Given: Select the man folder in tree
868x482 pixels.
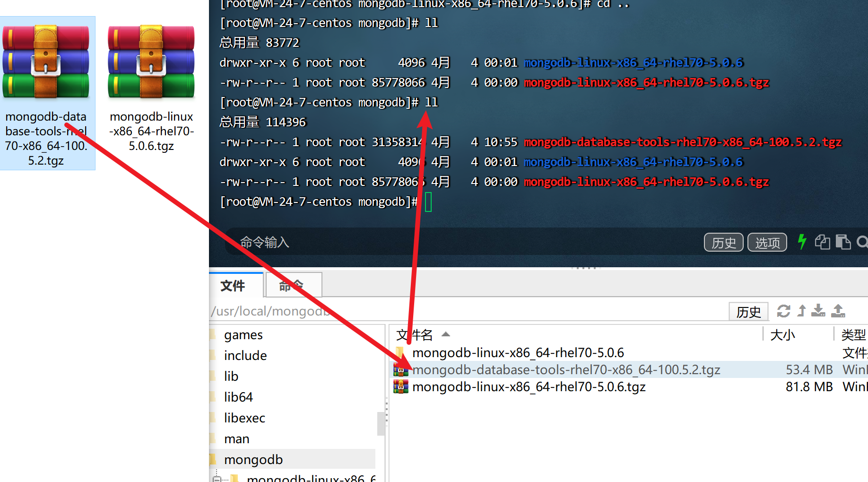Looking at the screenshot, I should coord(236,438).
